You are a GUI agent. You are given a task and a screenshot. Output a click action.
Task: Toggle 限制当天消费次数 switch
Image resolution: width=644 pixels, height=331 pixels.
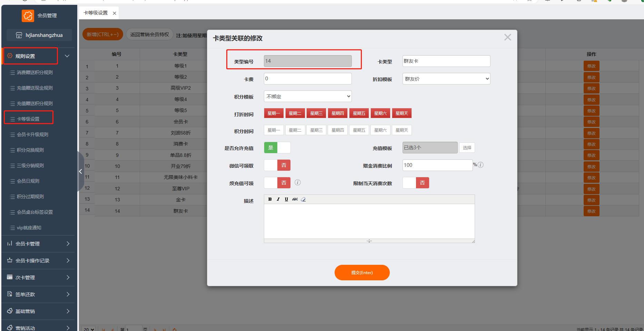pos(416,183)
